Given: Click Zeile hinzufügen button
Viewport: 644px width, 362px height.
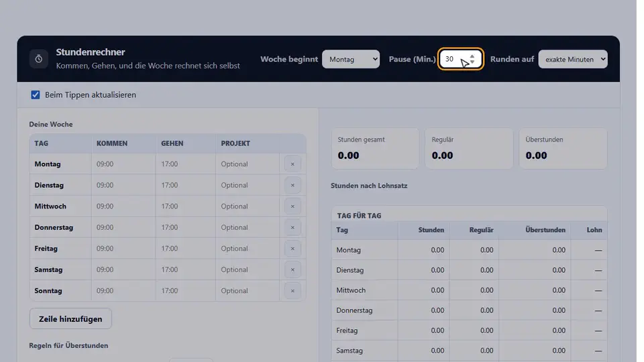Looking at the screenshot, I should click(70, 319).
